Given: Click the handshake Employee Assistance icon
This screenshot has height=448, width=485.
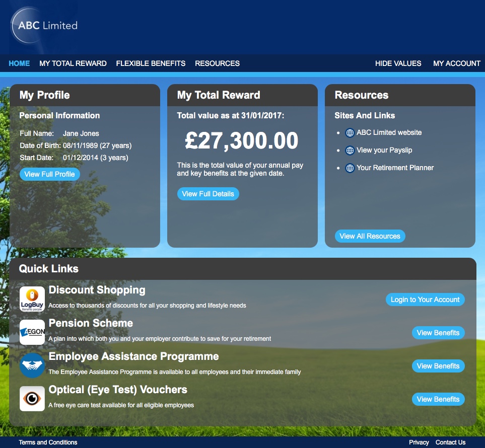Looking at the screenshot, I should pyautogui.click(x=32, y=365).
